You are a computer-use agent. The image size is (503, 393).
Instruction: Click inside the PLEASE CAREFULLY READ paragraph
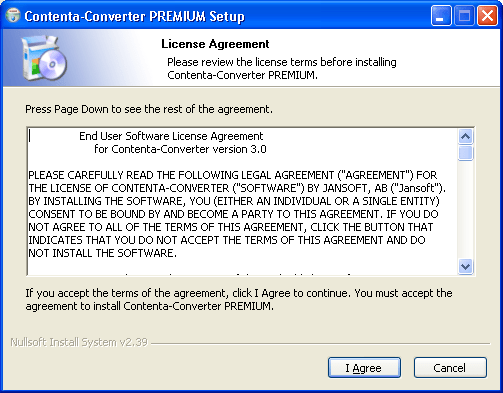[237, 214]
